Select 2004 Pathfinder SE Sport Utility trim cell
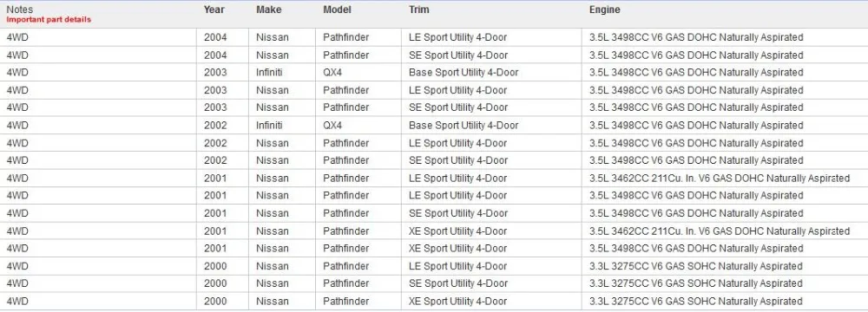This screenshot has width=868, height=312. [491, 55]
